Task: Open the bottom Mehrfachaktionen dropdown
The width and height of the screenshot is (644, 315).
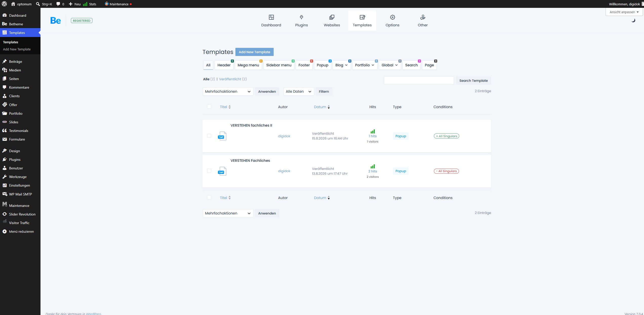Action: (x=228, y=213)
